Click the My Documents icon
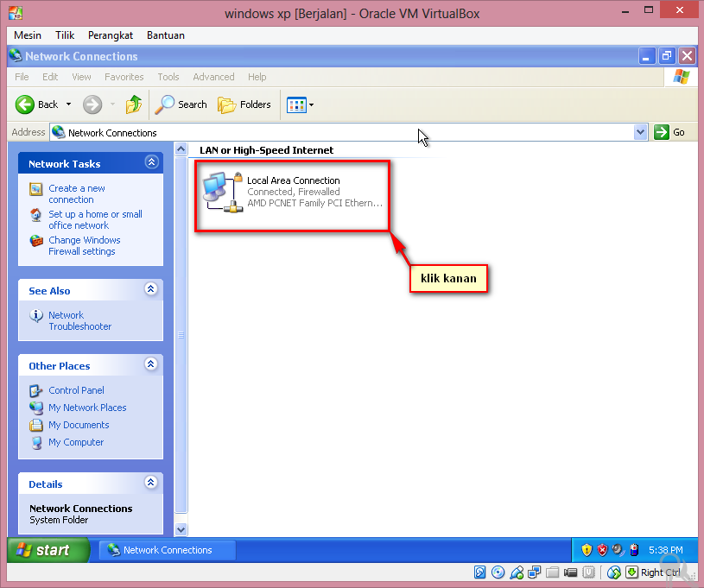The image size is (704, 588). tap(36, 425)
